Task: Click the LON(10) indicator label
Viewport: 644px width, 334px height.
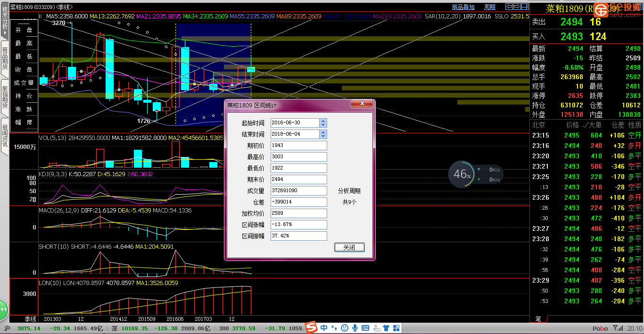Action: [x=50, y=283]
